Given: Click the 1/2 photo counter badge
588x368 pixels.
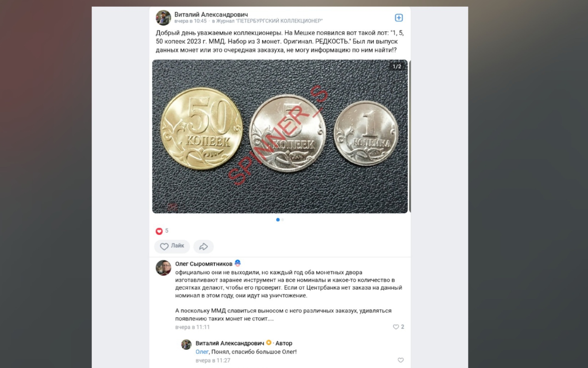Looking at the screenshot, I should [x=397, y=67].
